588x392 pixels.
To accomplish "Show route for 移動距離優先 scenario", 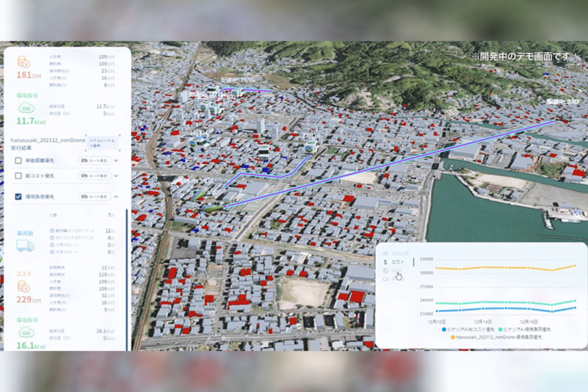I will 96,161.
